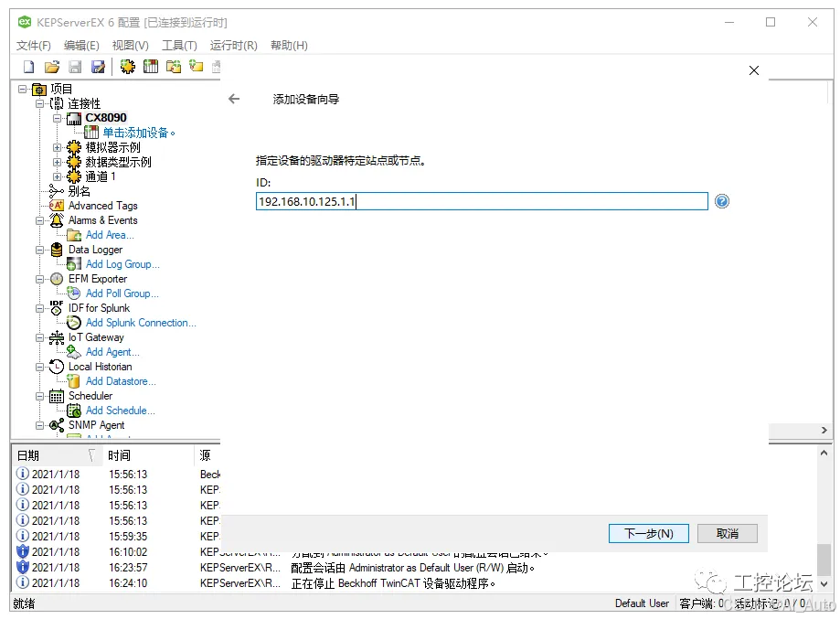840x619 pixels.
Task: Open the 帮助(H) menu
Action: tap(289, 46)
